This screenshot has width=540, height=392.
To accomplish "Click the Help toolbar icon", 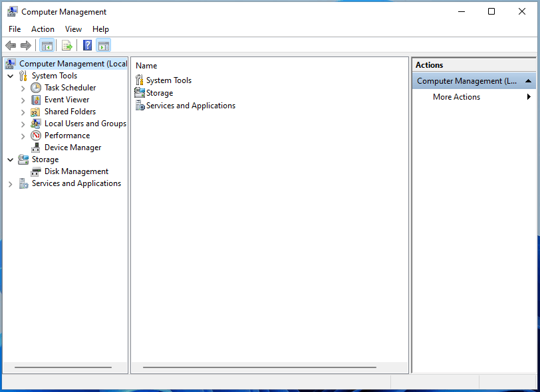I will (x=87, y=45).
